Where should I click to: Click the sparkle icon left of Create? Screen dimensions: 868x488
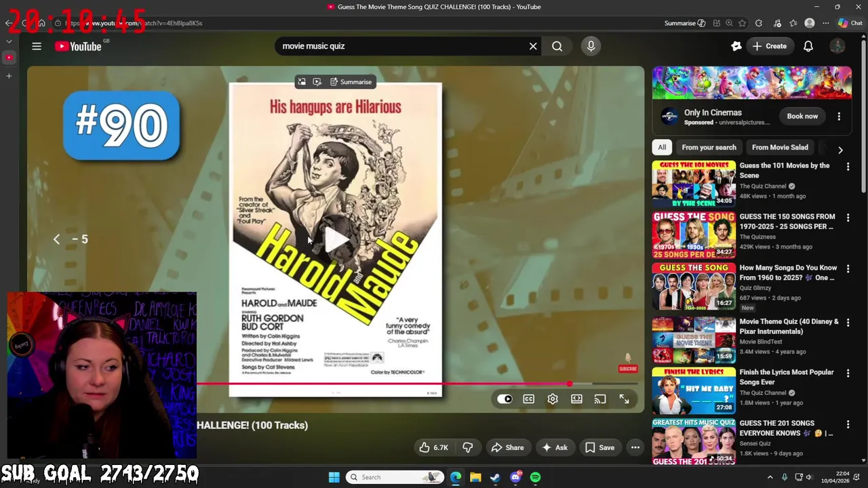click(x=736, y=46)
